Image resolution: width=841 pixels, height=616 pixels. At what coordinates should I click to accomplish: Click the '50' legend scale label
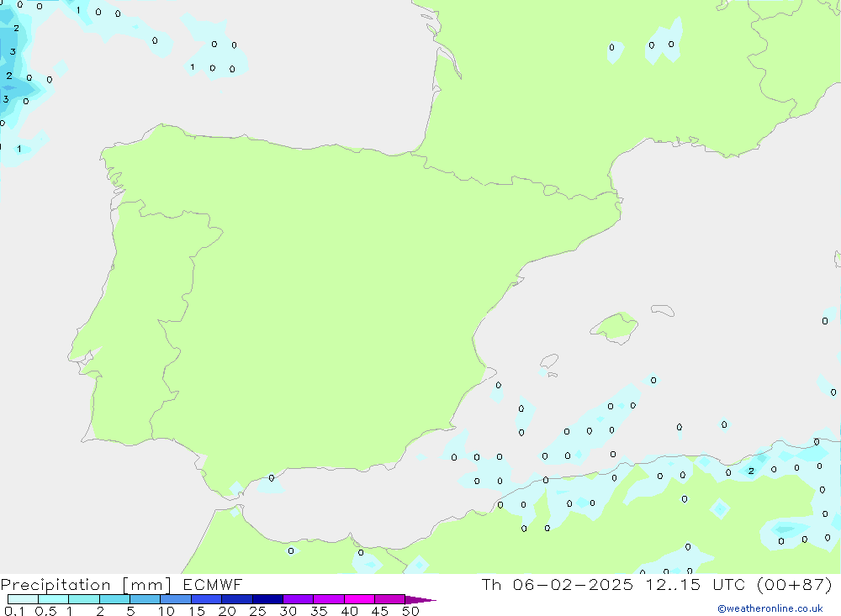(410, 611)
